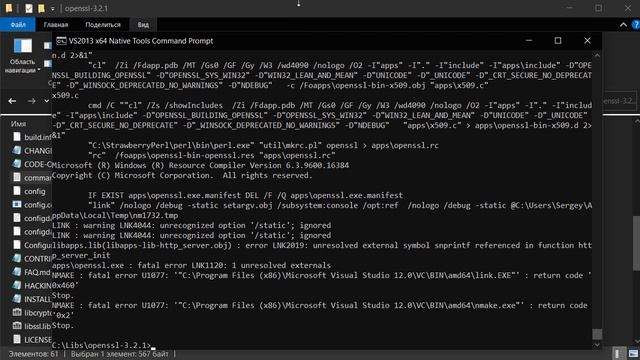Click Explorer quick access new folder icon
The height and width of the screenshot is (360, 640).
(x=41, y=8)
